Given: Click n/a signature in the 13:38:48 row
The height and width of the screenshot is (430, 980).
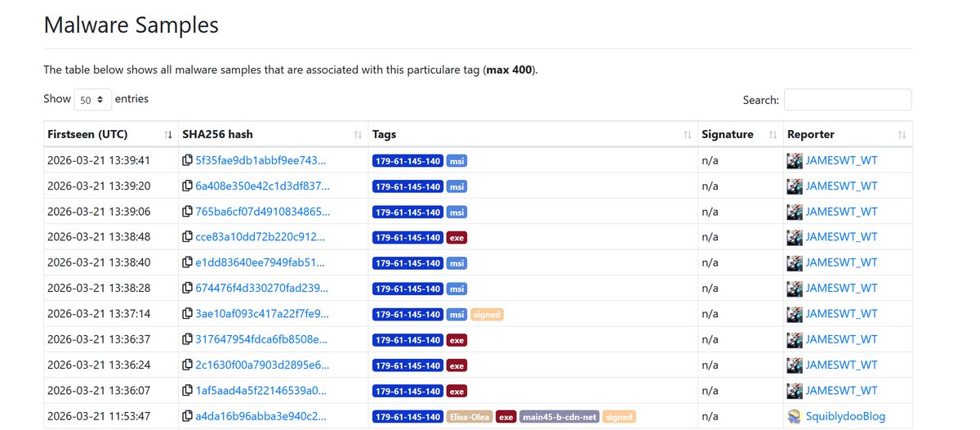Looking at the screenshot, I should point(710,237).
